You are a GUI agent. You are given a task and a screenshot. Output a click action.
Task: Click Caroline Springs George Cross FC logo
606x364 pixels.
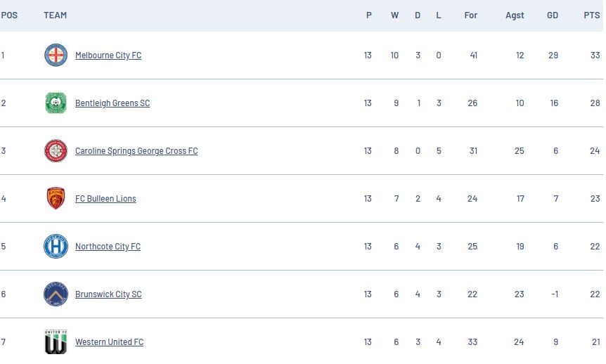[56, 151]
